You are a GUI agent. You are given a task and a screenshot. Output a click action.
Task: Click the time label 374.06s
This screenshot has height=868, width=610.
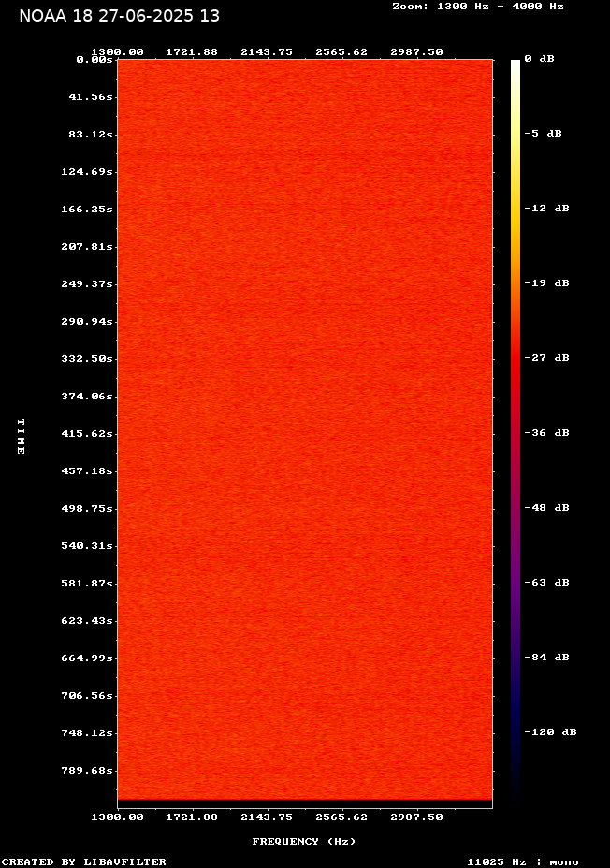87,397
